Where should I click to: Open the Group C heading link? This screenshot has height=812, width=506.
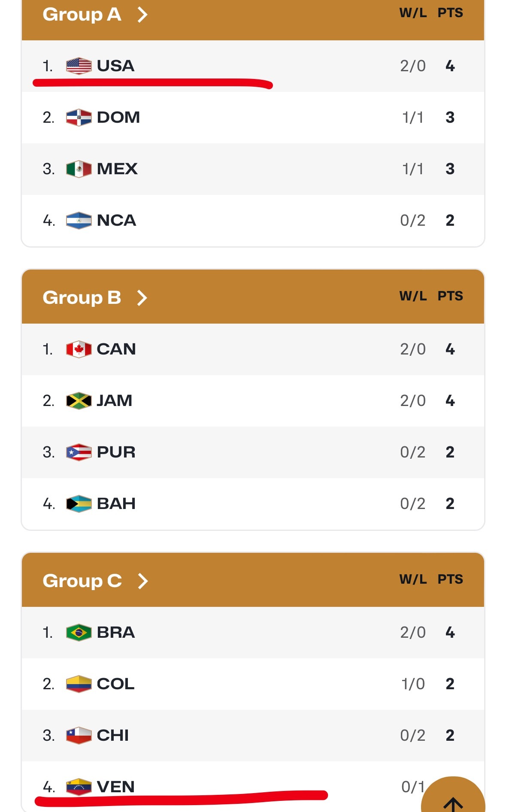82,581
